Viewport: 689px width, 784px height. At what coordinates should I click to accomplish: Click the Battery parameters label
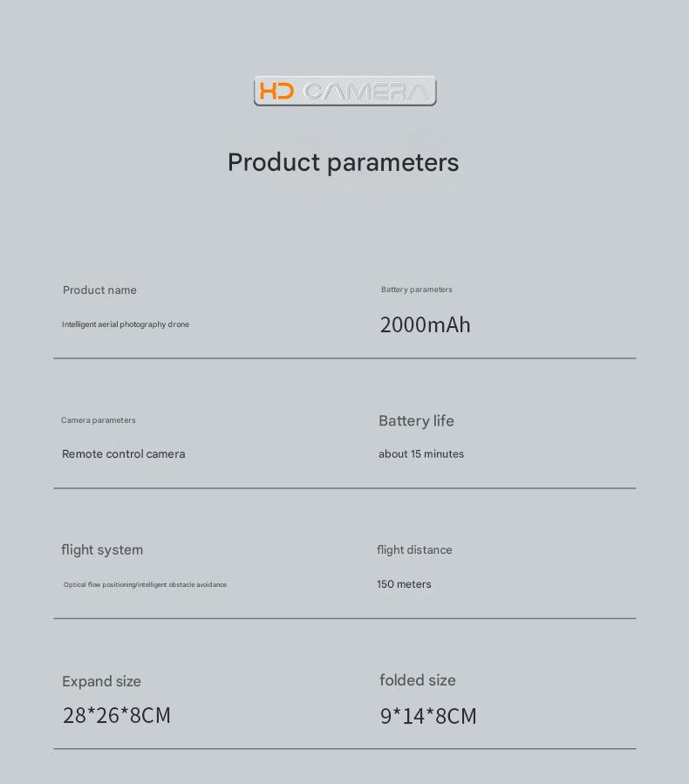tap(417, 290)
